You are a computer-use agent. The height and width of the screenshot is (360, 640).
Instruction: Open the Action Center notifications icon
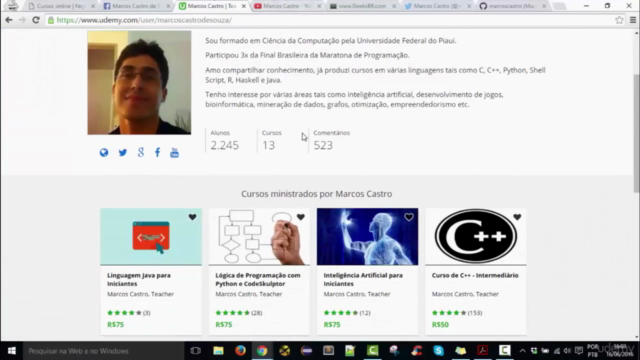(579, 351)
